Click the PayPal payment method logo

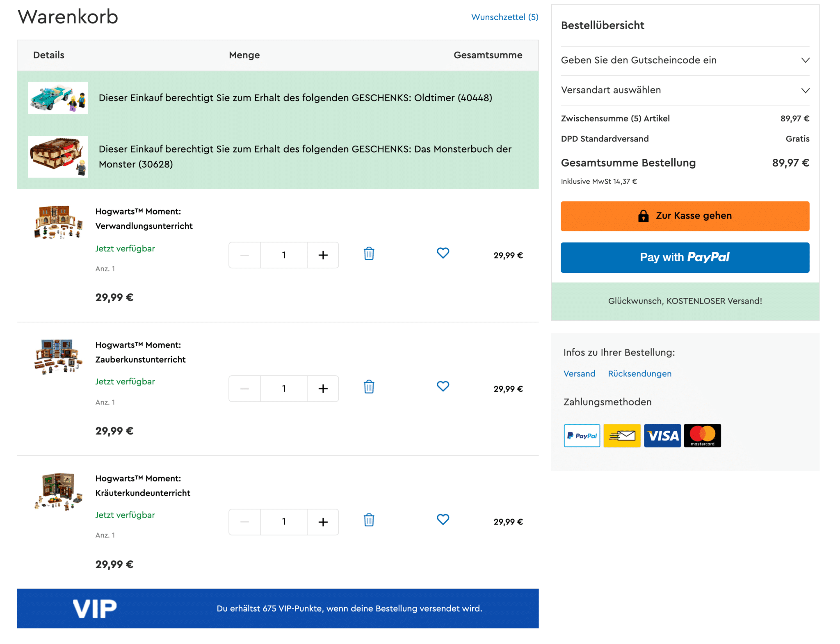[582, 436]
